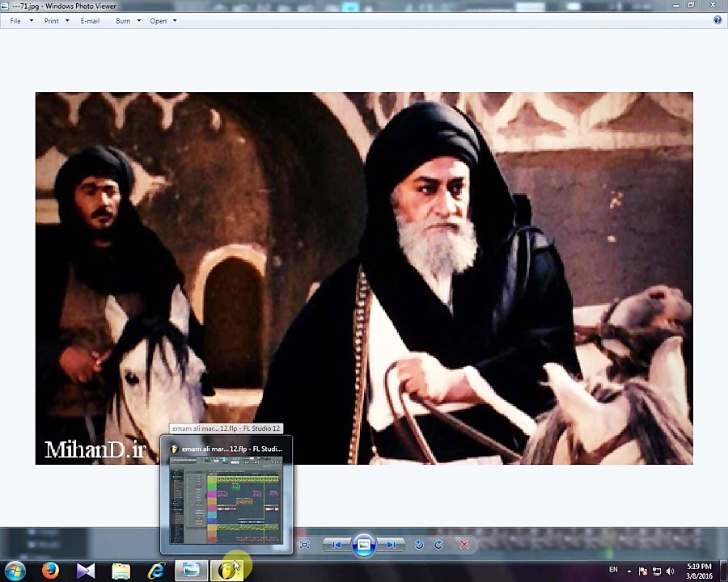Click the E-mail toolbar button
This screenshot has height=582, width=728.
click(90, 21)
